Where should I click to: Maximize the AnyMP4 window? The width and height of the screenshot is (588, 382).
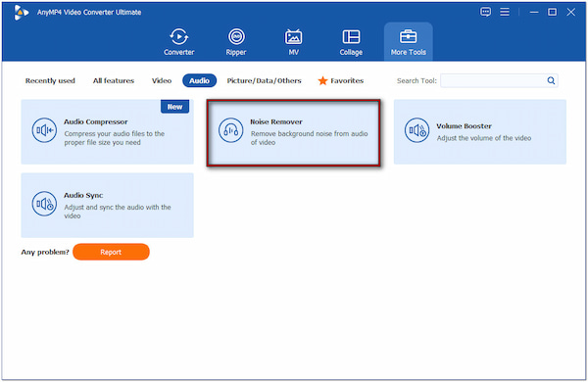click(x=552, y=12)
